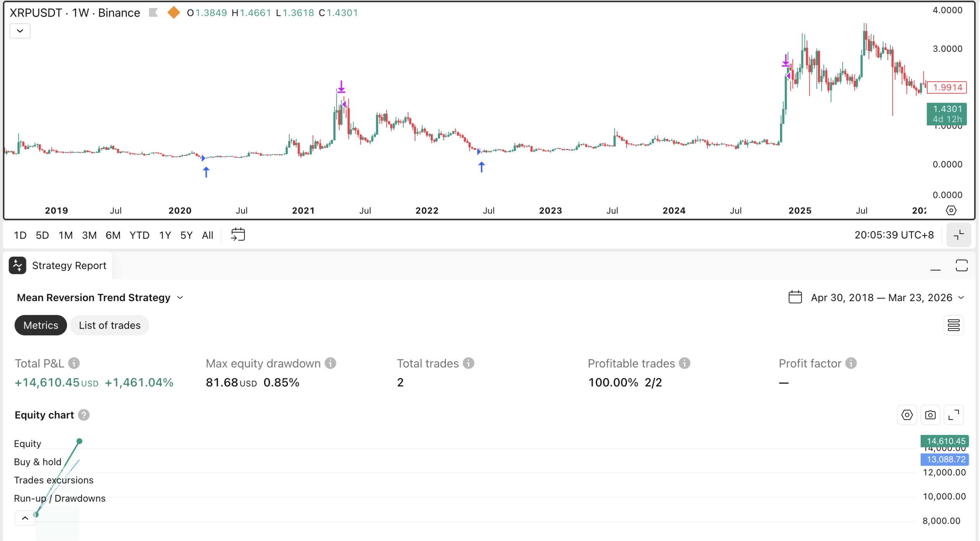Open equity chart settings hexagon icon

click(x=906, y=415)
